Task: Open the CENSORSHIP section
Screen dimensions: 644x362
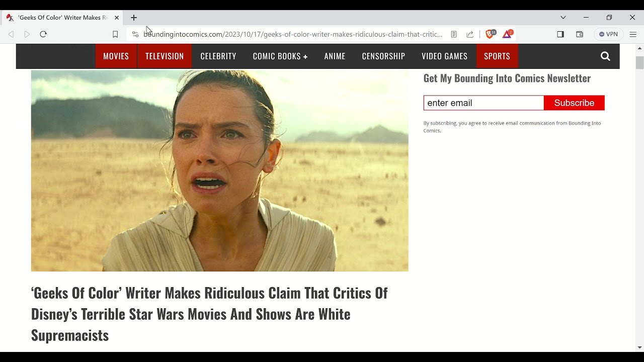Action: pos(383,56)
